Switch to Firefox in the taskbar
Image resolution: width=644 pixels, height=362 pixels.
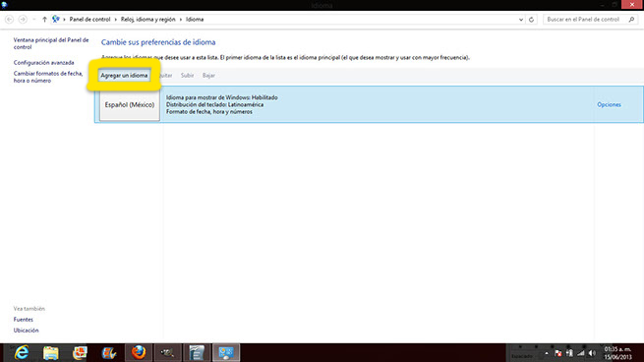pyautogui.click(x=139, y=352)
